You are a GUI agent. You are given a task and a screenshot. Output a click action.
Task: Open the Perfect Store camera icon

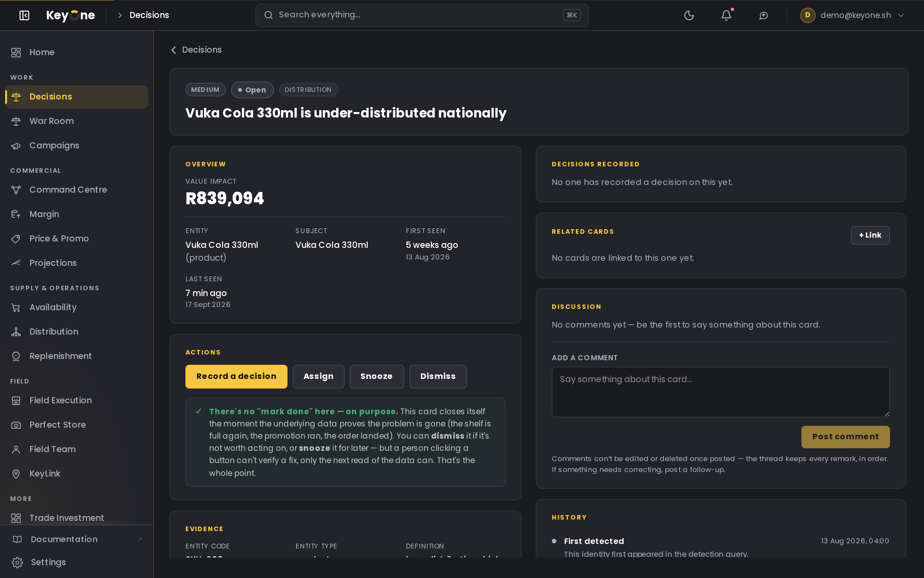(x=16, y=425)
